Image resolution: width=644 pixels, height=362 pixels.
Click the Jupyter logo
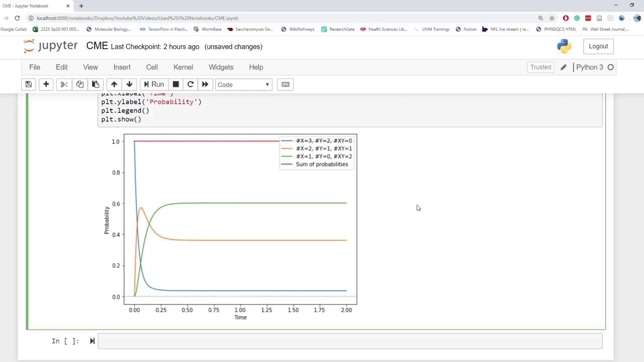pos(50,46)
